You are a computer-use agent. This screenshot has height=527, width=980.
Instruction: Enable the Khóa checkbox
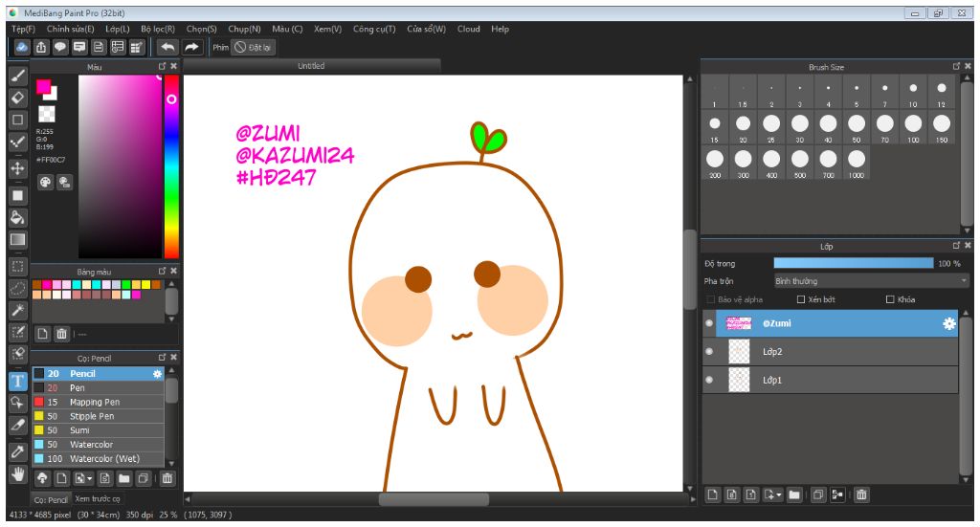[890, 299]
